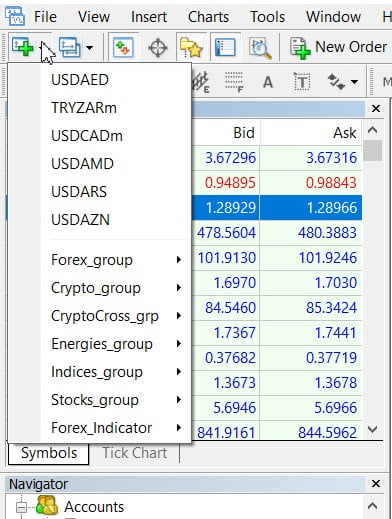392x519 pixels.
Task: Choose USDAZN from the chart list
Action: [99, 220]
